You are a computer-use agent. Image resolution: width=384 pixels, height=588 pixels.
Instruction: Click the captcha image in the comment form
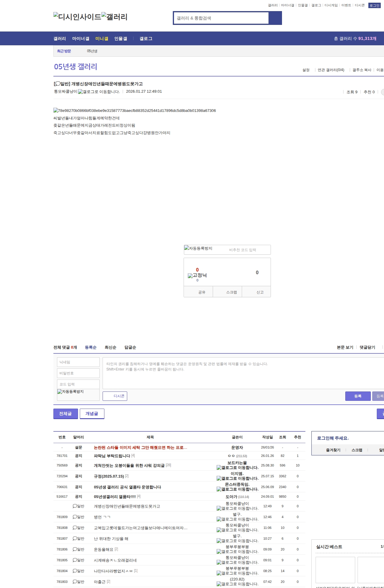point(70,392)
